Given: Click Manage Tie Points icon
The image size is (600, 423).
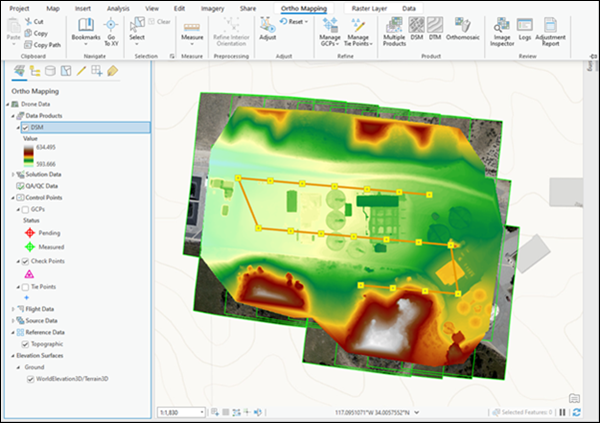Looking at the screenshot, I should coord(358,27).
